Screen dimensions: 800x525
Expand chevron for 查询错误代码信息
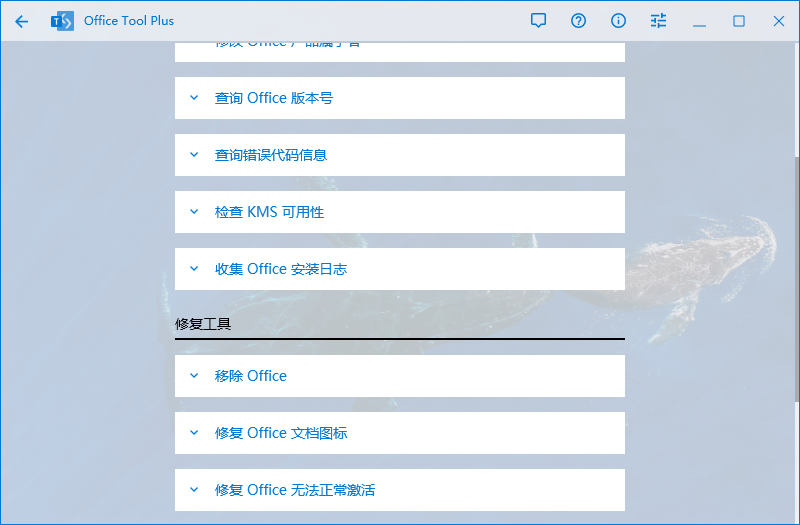point(194,155)
